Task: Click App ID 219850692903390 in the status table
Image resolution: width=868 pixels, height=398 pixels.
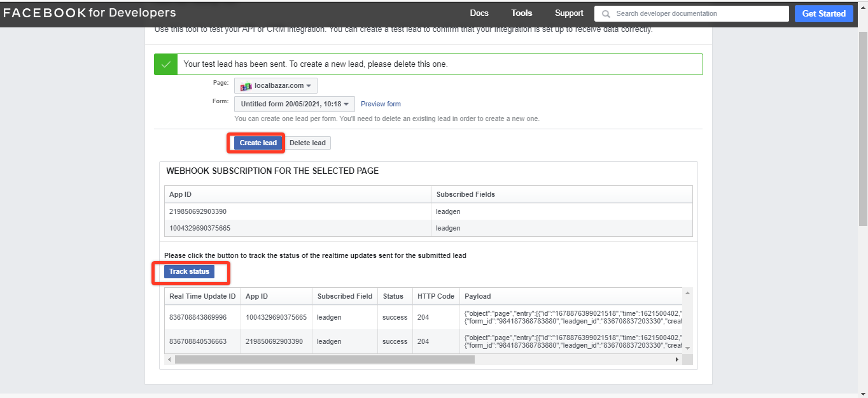Action: (x=274, y=341)
